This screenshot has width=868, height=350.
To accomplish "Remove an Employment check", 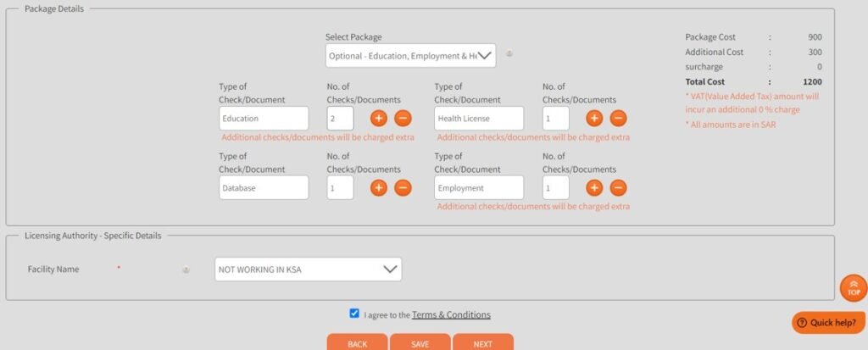I will point(618,188).
